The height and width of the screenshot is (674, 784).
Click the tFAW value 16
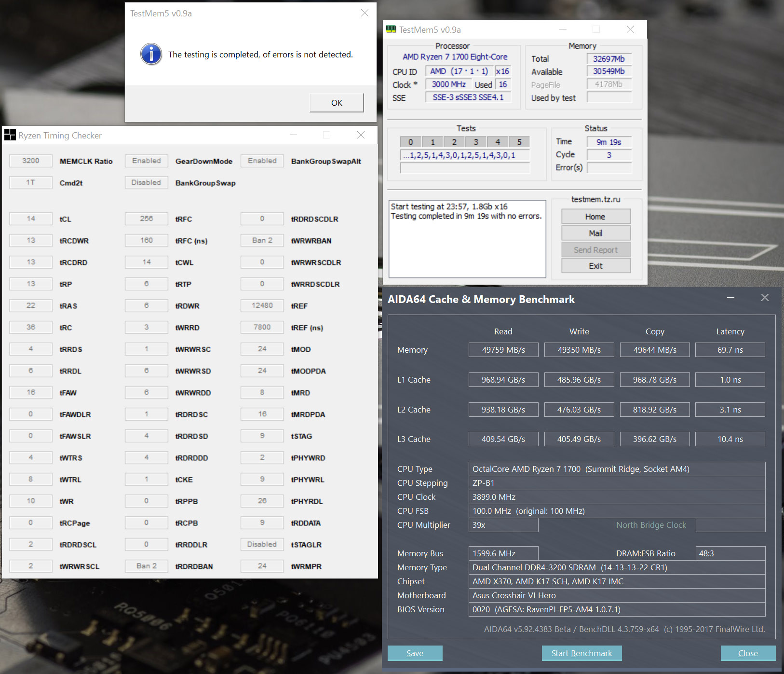tap(31, 392)
